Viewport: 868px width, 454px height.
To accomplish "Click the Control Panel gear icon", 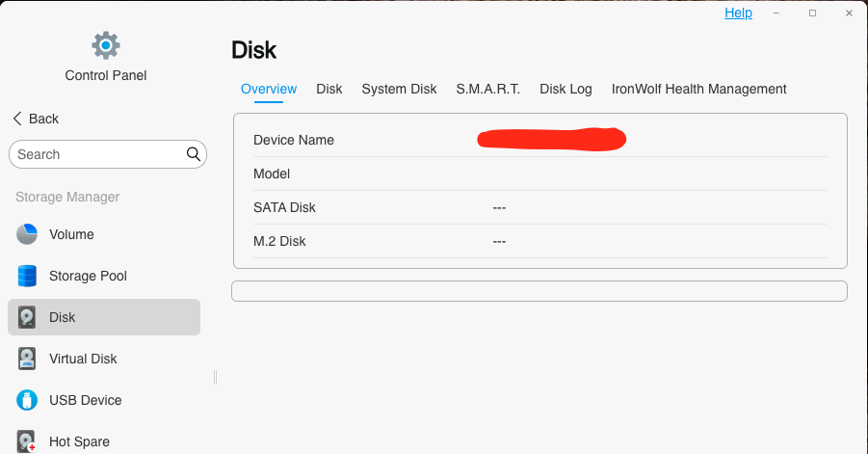I will pos(106,45).
